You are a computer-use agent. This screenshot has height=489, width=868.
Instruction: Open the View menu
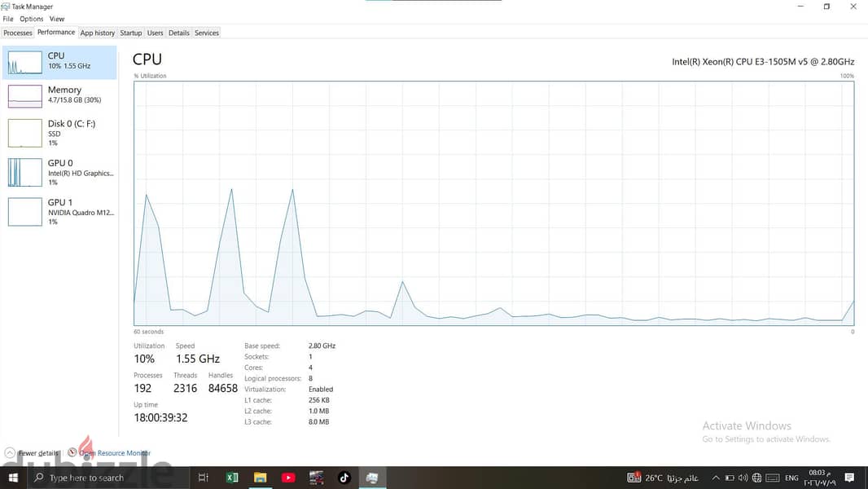(x=57, y=19)
